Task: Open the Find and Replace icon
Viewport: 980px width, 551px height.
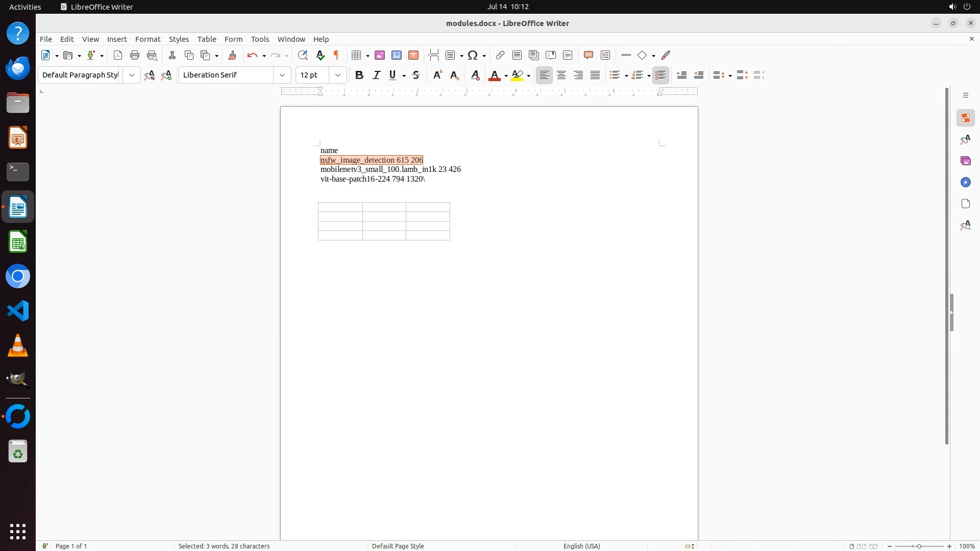Action: click(303, 55)
